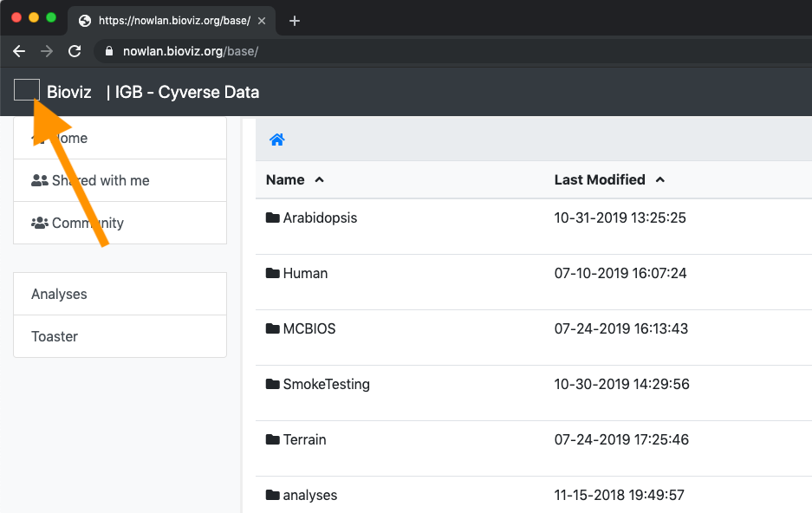
Task: Click the Arabidopsis folder icon
Action: tap(273, 218)
